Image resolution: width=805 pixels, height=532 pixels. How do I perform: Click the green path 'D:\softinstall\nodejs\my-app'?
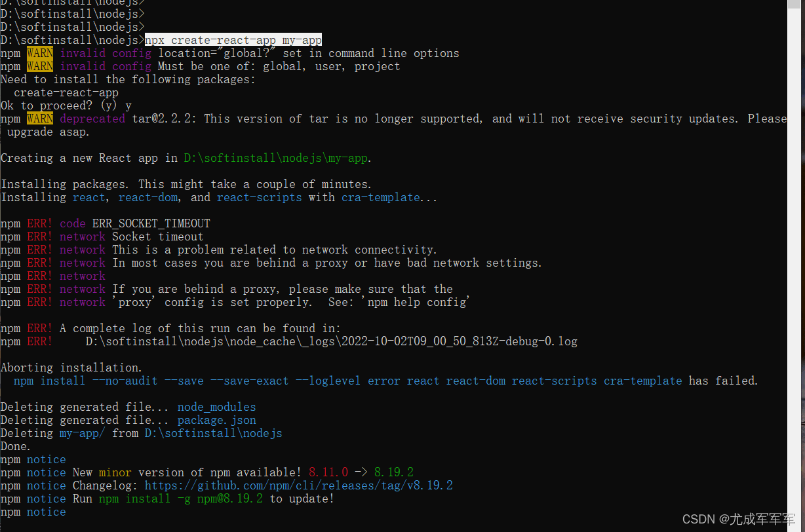[x=276, y=158]
